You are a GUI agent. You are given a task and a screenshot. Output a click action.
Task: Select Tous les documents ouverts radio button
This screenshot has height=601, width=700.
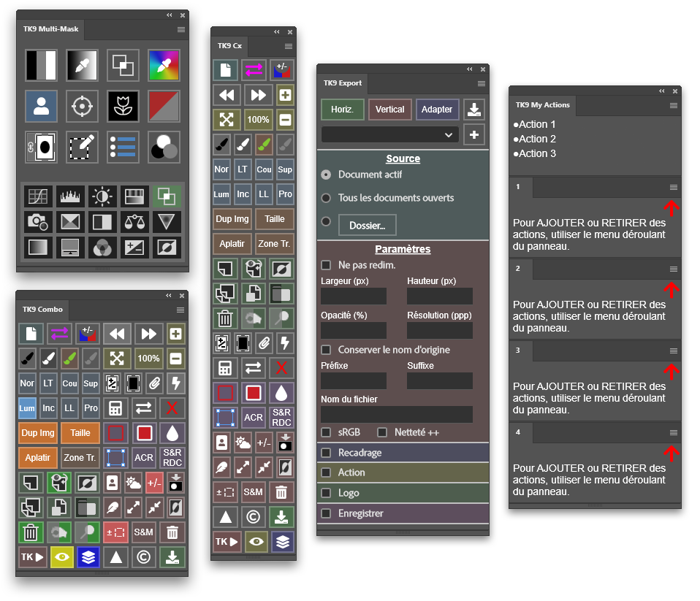326,198
